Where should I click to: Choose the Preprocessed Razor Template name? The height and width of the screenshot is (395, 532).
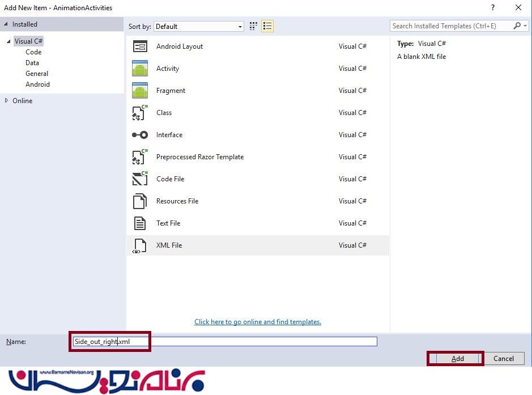[x=200, y=157]
